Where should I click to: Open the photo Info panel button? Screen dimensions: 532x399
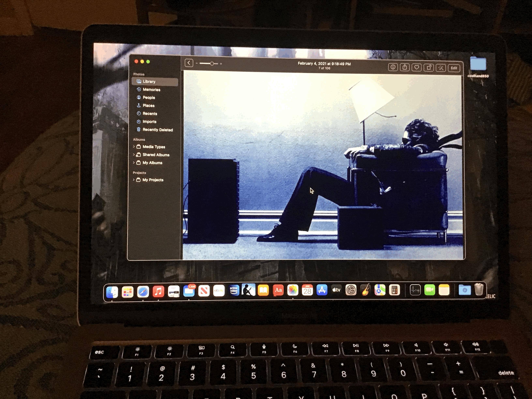pos(393,67)
